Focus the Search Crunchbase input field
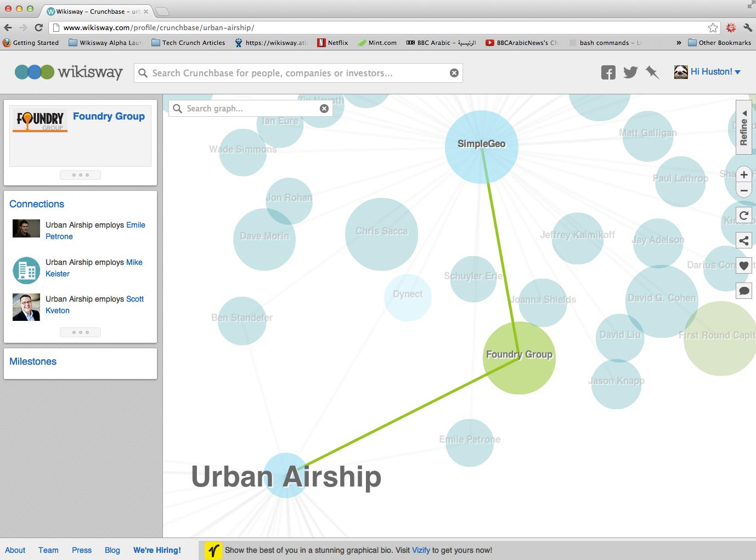This screenshot has height=560, width=756. 299,73
